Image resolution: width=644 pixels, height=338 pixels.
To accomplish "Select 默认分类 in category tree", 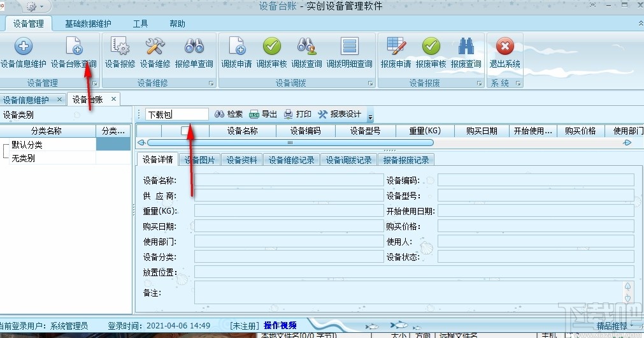I will [x=27, y=145].
